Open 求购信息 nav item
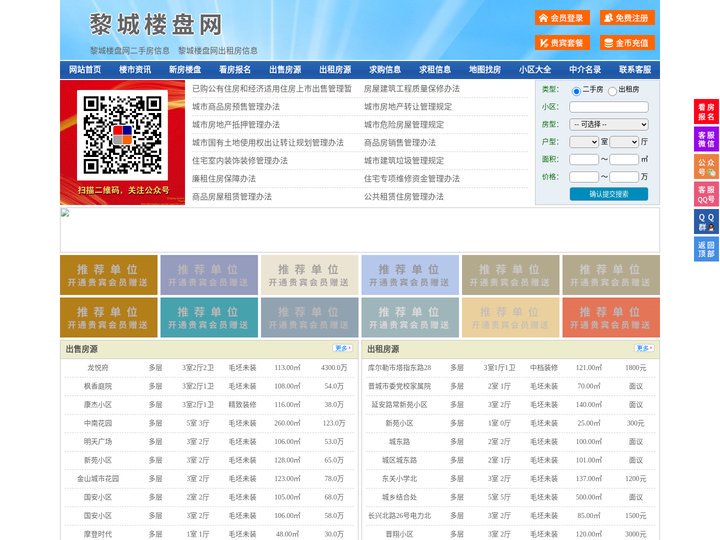The height and width of the screenshot is (540, 720). (x=385, y=70)
